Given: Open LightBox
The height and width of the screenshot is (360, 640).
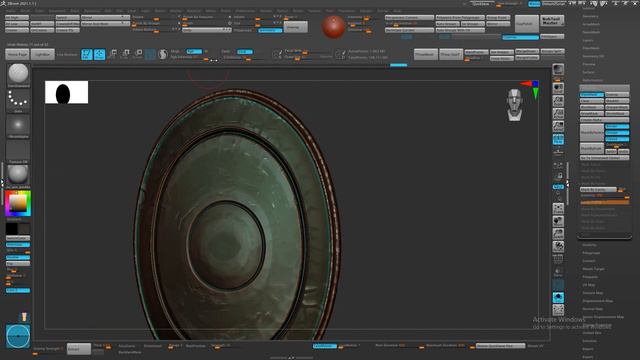Looking at the screenshot, I should pos(42,54).
